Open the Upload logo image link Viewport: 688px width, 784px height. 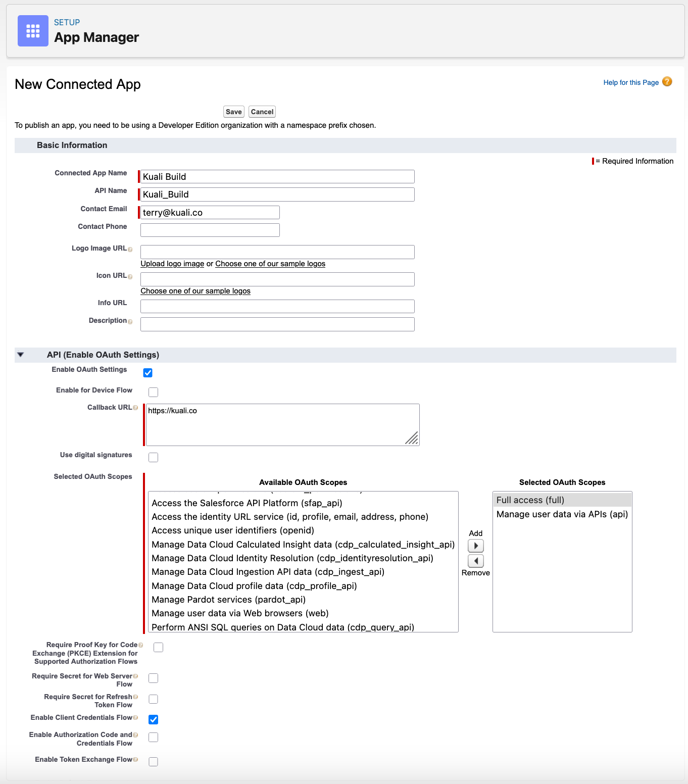pyautogui.click(x=172, y=263)
